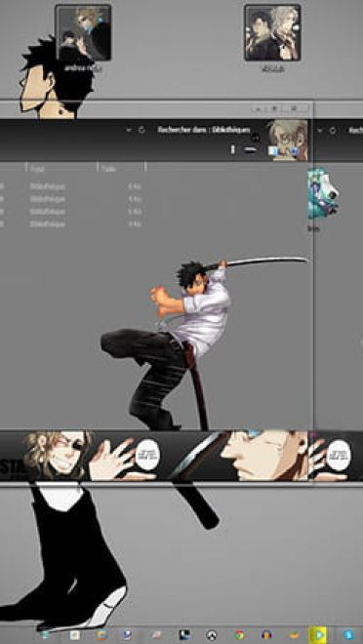
Task: Open Skype from the taskbar
Action: pyautogui.click(x=348, y=635)
